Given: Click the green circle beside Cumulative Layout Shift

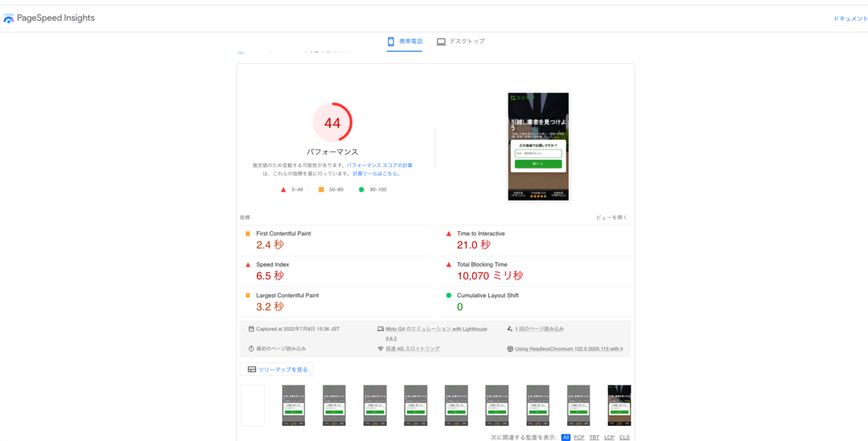Looking at the screenshot, I should (448, 296).
